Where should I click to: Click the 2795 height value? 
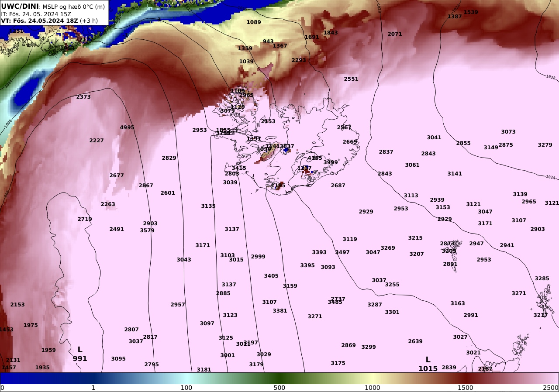[x=152, y=364]
